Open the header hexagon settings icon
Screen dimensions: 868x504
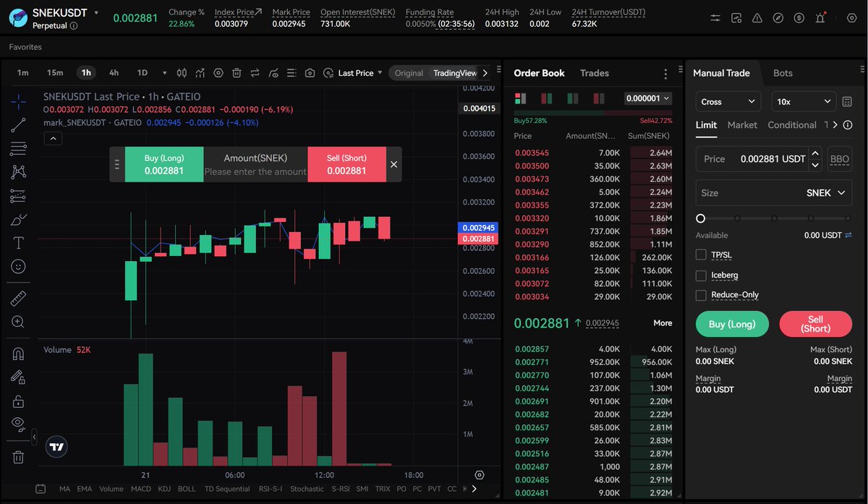point(851,17)
